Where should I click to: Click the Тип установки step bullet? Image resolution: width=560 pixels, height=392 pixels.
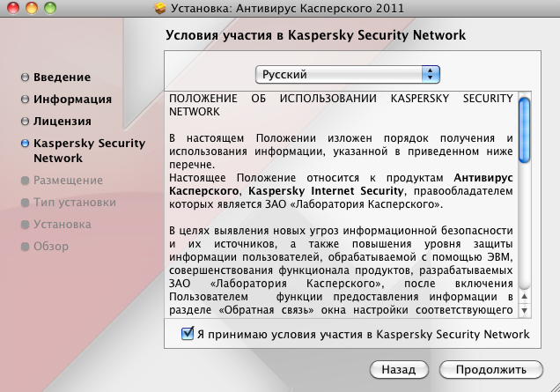click(x=25, y=203)
